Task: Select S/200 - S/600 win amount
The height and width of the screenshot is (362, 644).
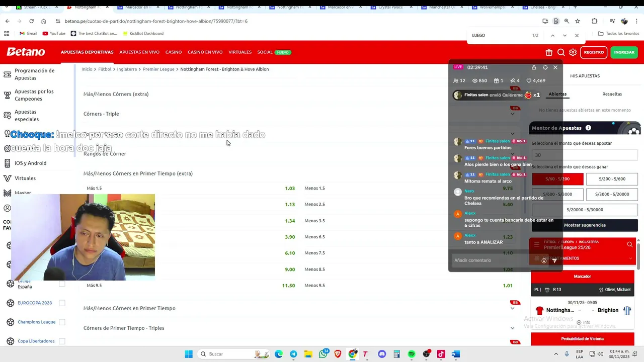Action: click(612, 179)
